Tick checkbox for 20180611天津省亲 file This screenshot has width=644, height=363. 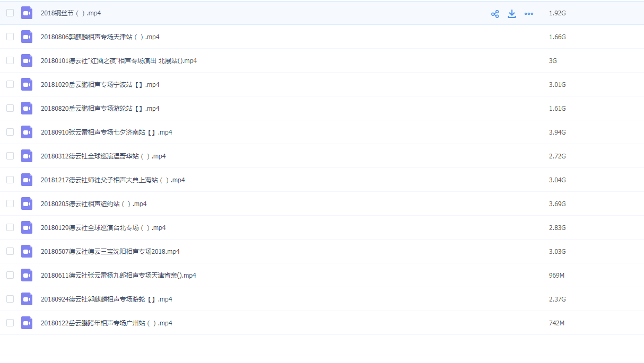(x=10, y=275)
